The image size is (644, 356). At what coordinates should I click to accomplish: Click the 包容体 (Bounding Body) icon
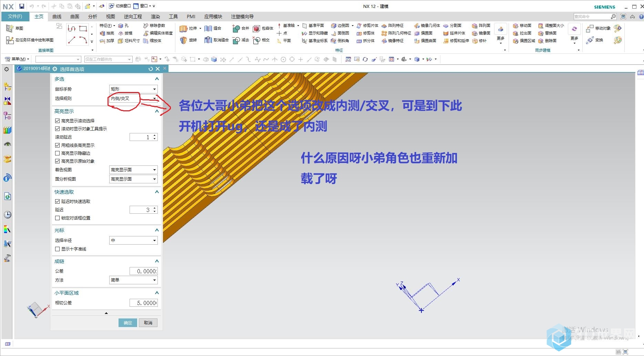click(263, 28)
